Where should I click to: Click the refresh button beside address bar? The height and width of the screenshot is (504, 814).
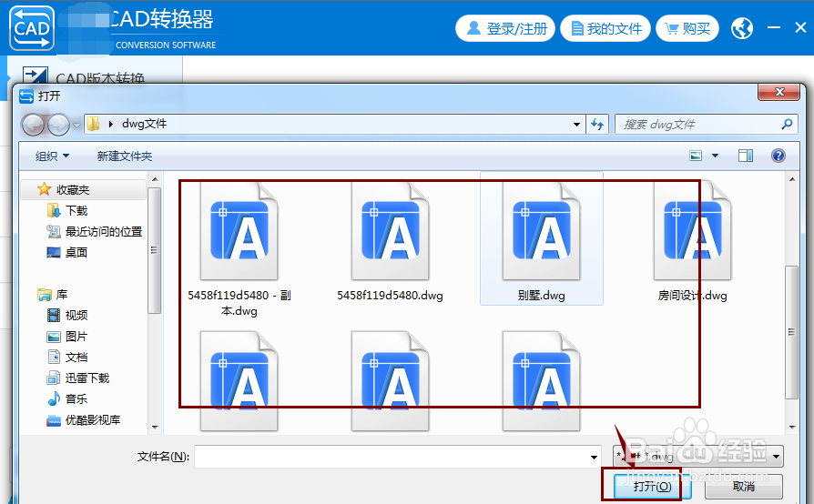597,125
